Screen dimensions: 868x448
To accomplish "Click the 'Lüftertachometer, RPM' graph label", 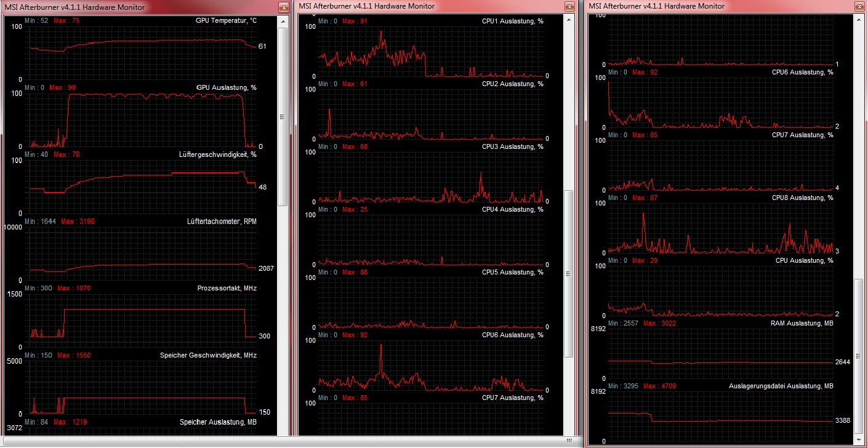I will coord(222,222).
